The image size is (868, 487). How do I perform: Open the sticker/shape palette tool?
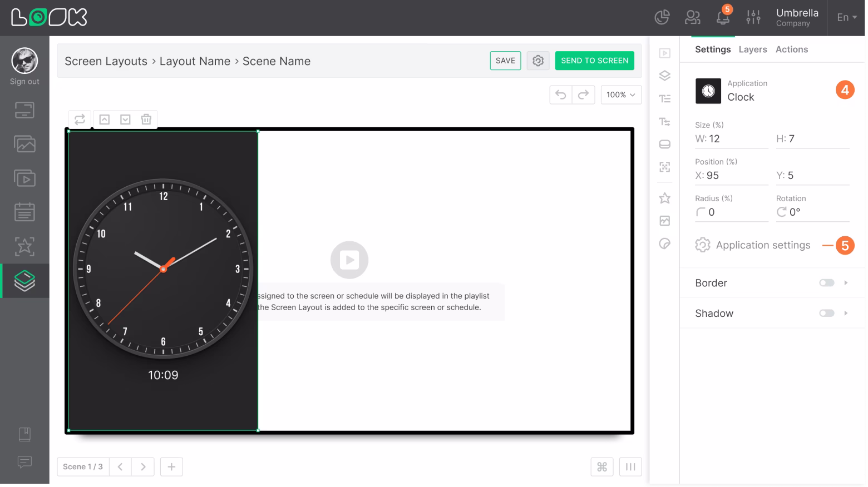pos(664,244)
